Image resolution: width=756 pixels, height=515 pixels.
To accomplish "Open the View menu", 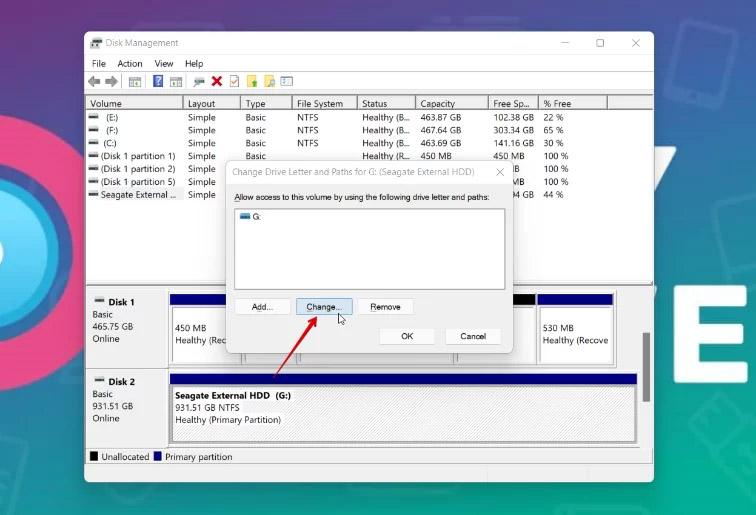I will (x=164, y=64).
